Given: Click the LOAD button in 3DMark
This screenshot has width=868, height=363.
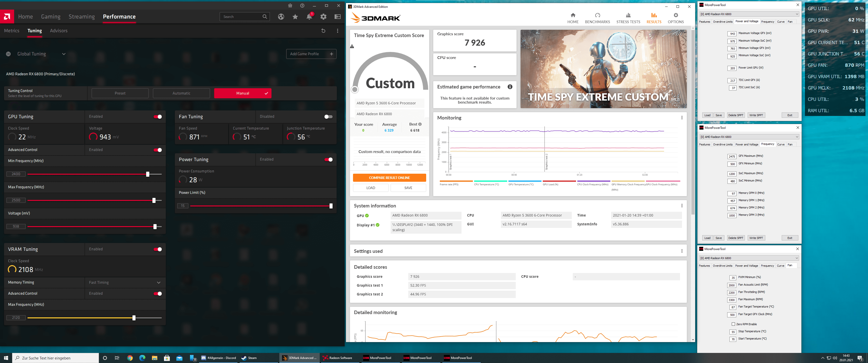Looking at the screenshot, I should [371, 188].
